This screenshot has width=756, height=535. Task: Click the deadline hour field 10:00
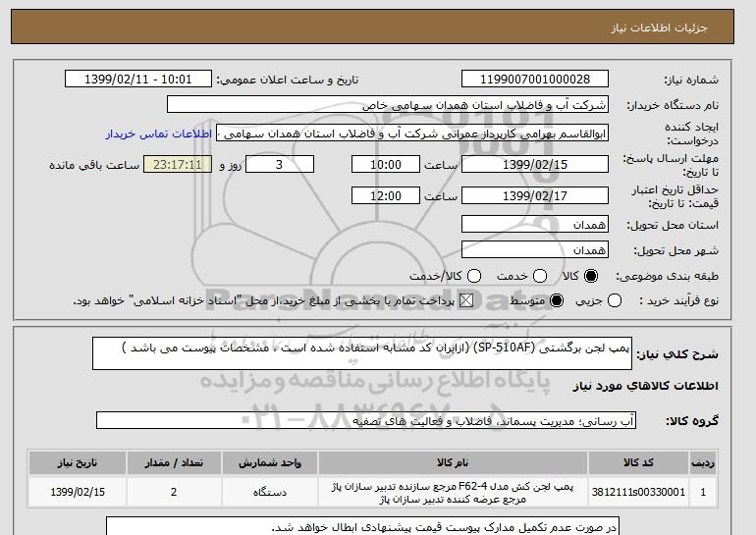click(386, 164)
